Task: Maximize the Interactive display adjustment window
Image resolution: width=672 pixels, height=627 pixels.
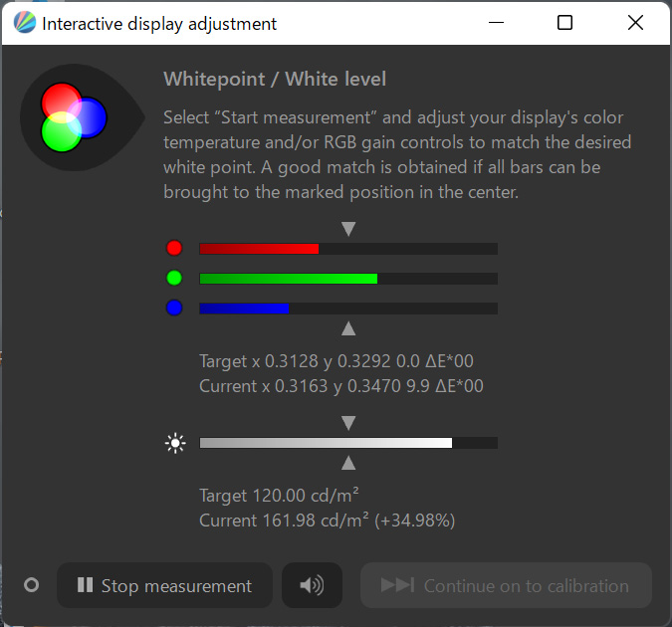Action: pos(564,23)
